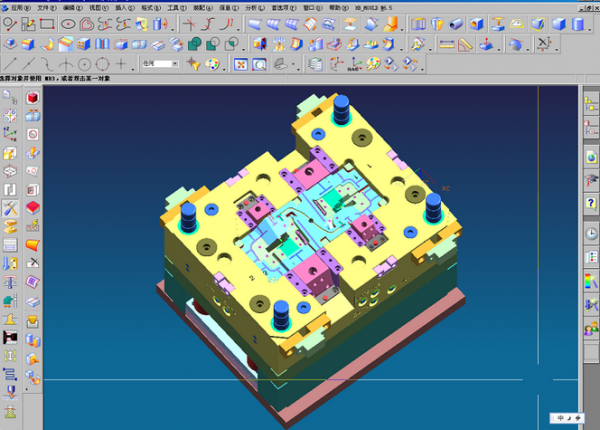The image size is (600, 430).
Task: Open the 分析 (Analysis) menu
Action: [x=255, y=8]
